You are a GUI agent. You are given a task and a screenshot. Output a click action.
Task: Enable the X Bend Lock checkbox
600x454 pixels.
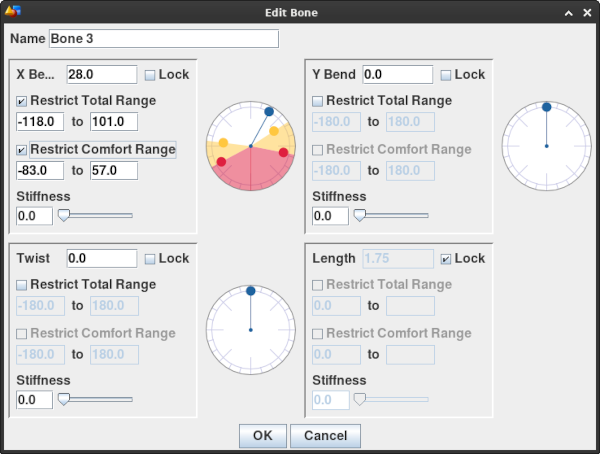click(x=150, y=75)
